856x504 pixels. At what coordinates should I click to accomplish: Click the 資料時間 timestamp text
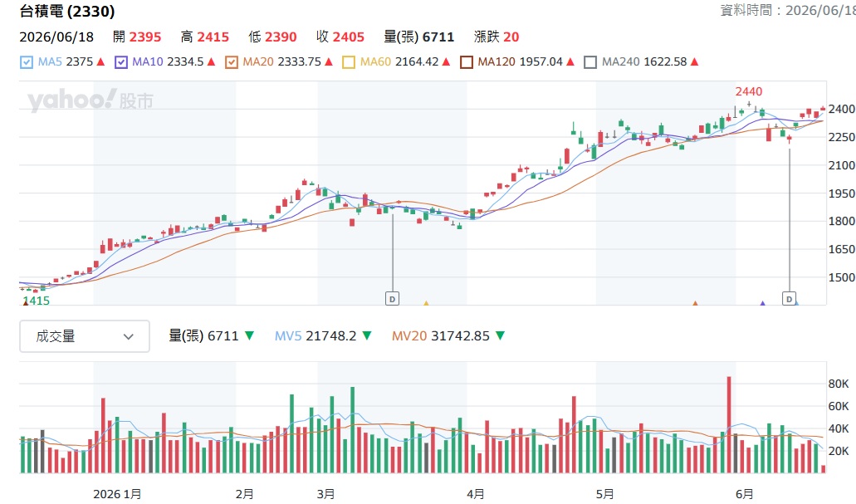click(x=788, y=10)
